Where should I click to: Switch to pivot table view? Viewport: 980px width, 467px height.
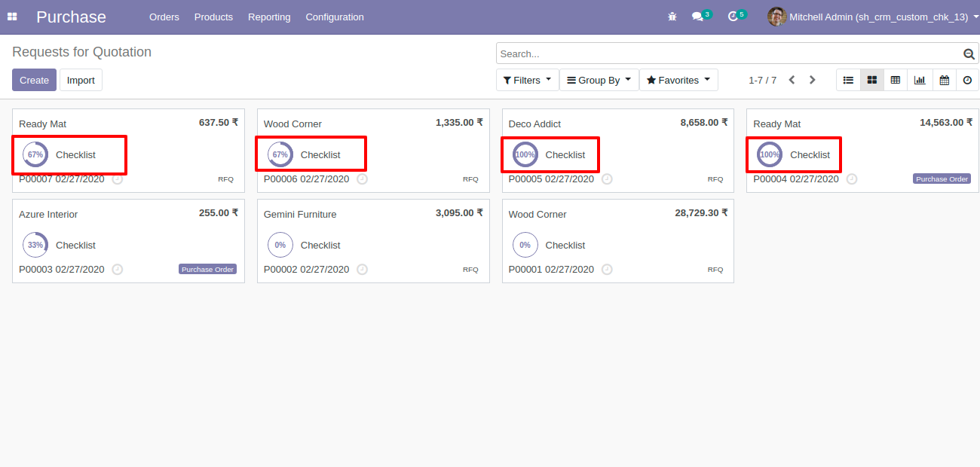(896, 80)
